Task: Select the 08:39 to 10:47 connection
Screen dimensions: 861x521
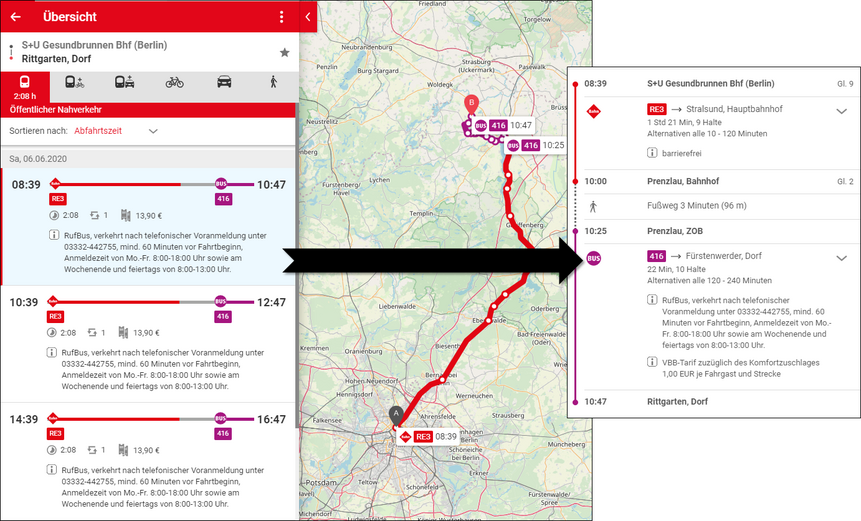Action: (149, 227)
